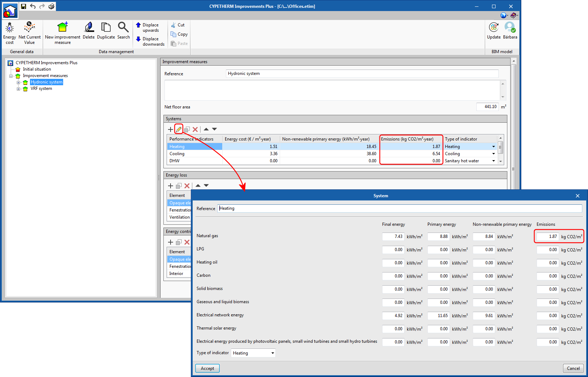Move selected system up in Systems toolbar
This screenshot has height=377, width=588.
click(x=206, y=129)
